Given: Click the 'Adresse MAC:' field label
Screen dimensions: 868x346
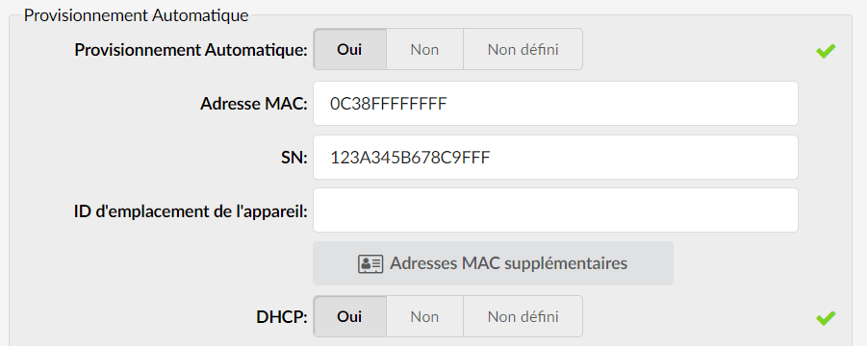Looking at the screenshot, I should tap(253, 104).
